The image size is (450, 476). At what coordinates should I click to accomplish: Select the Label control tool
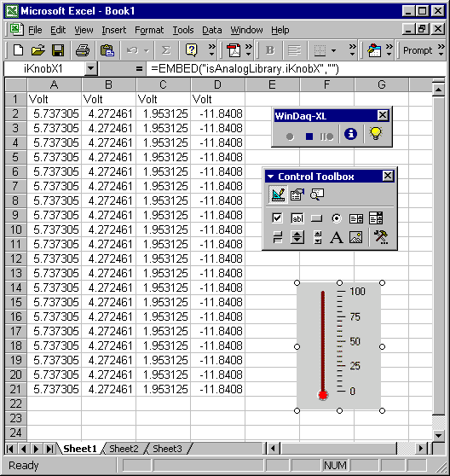(x=337, y=237)
